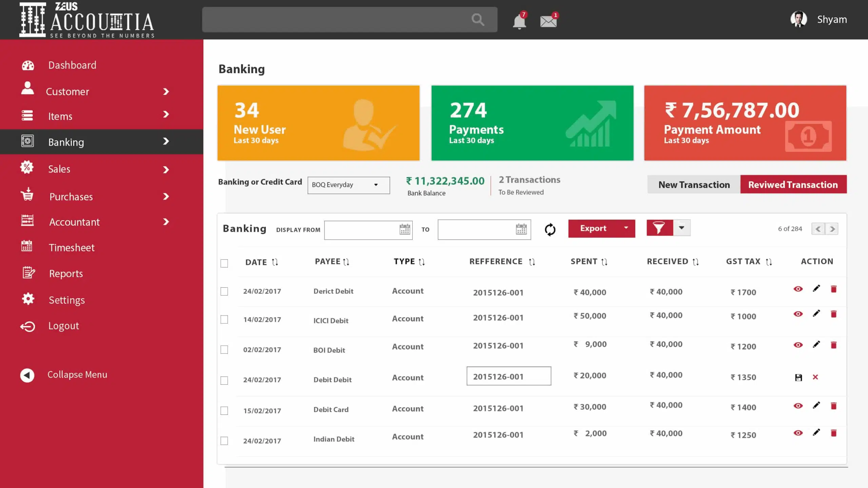
Task: Click the next page arrow in pagination
Action: click(832, 229)
